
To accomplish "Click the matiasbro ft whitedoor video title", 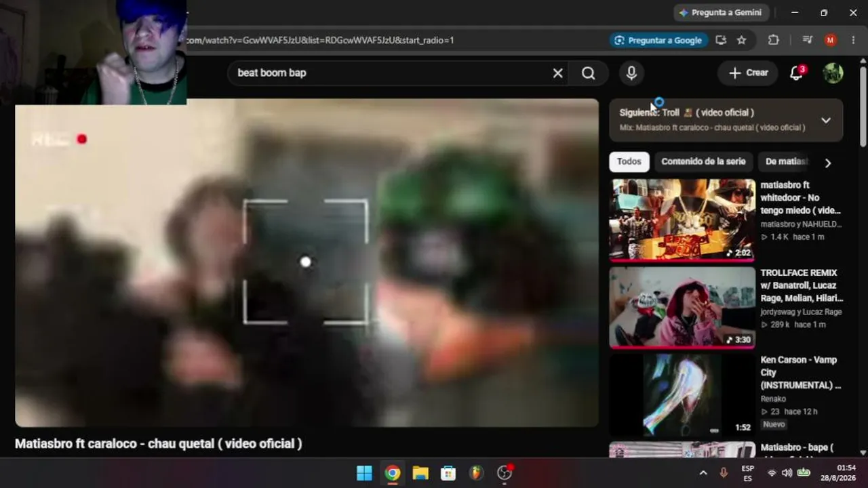I will [801, 198].
